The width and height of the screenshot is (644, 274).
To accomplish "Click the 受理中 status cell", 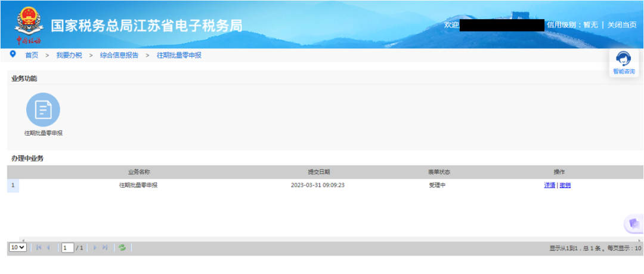I will (437, 185).
